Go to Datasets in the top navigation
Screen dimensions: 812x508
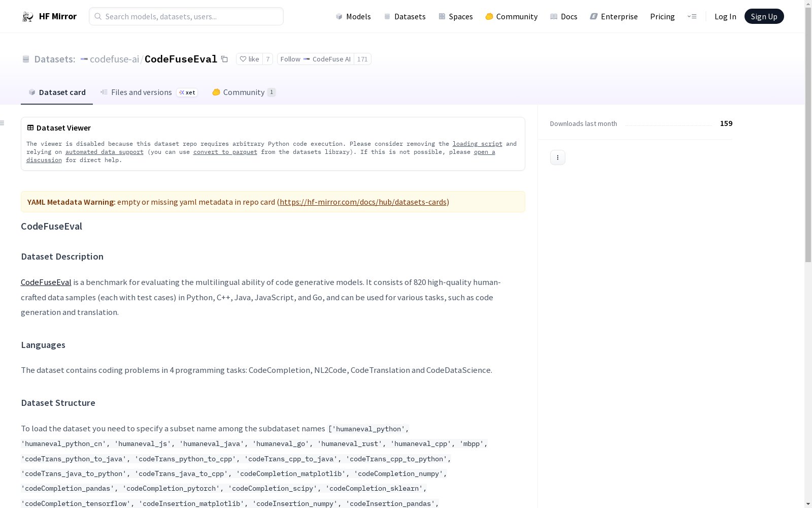coord(404,16)
